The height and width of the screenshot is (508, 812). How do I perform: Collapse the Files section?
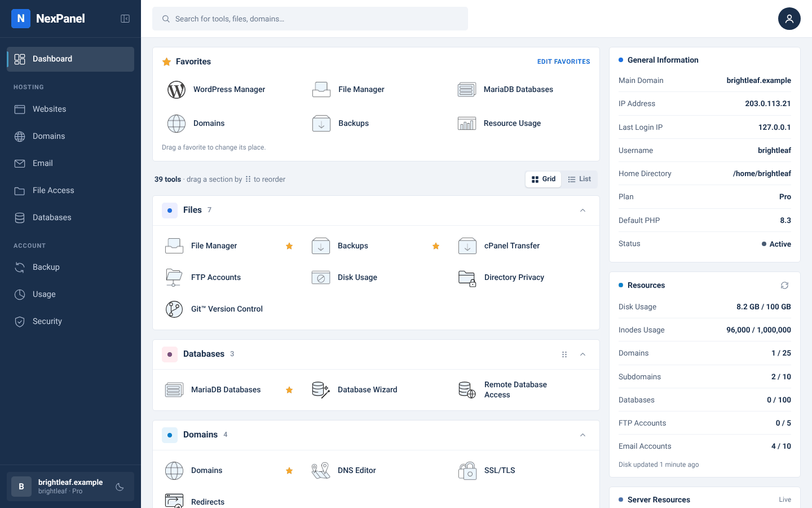pos(583,211)
